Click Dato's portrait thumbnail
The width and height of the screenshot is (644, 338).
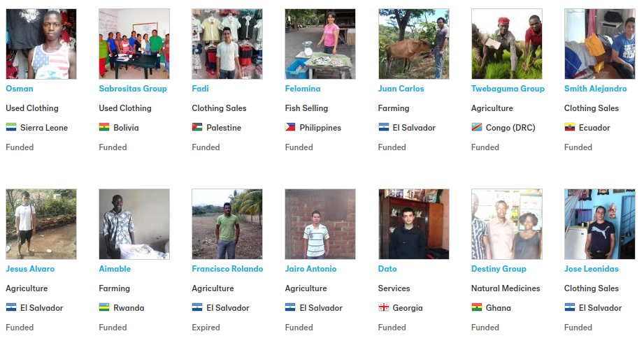click(x=413, y=224)
